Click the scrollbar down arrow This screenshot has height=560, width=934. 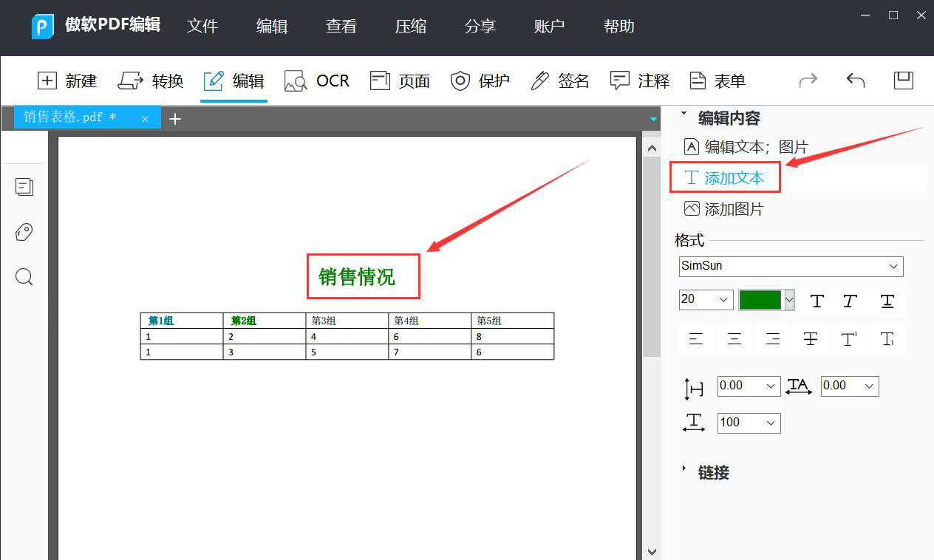click(x=652, y=551)
